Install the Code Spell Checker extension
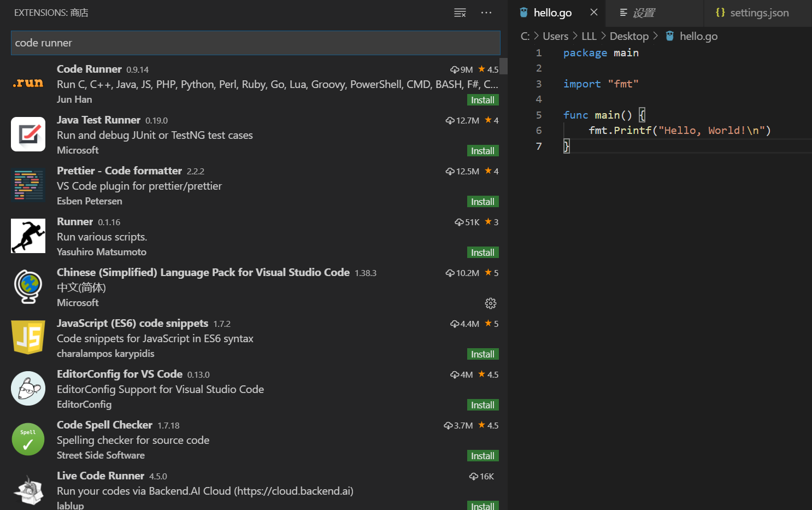 (x=483, y=456)
